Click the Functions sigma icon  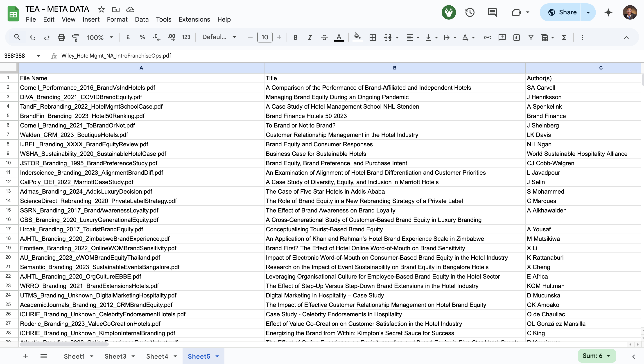[x=564, y=37]
